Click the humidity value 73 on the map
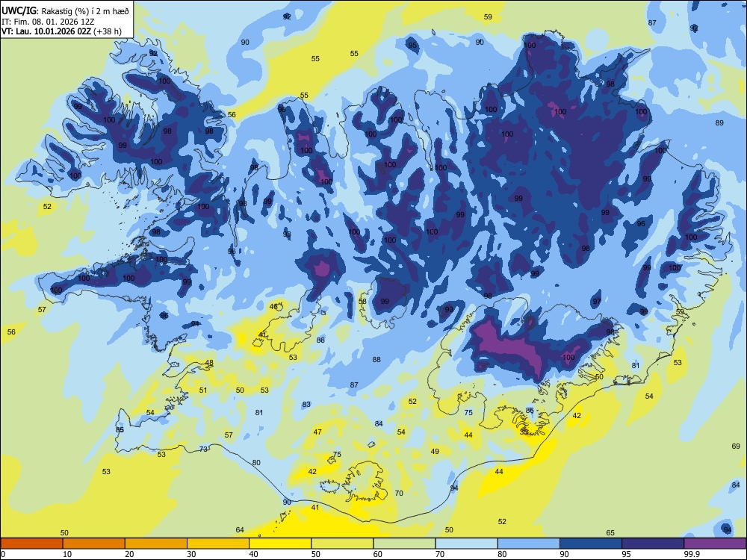This screenshot has height=560, width=747. pos(203,449)
